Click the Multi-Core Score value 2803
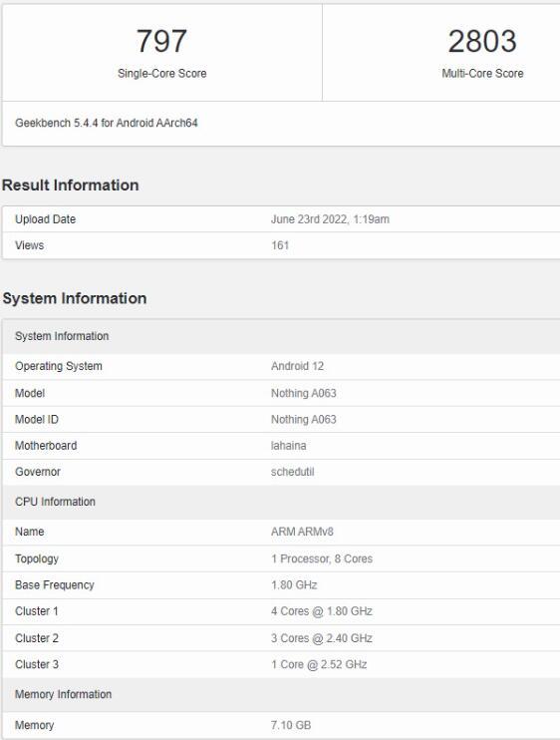 tap(482, 41)
